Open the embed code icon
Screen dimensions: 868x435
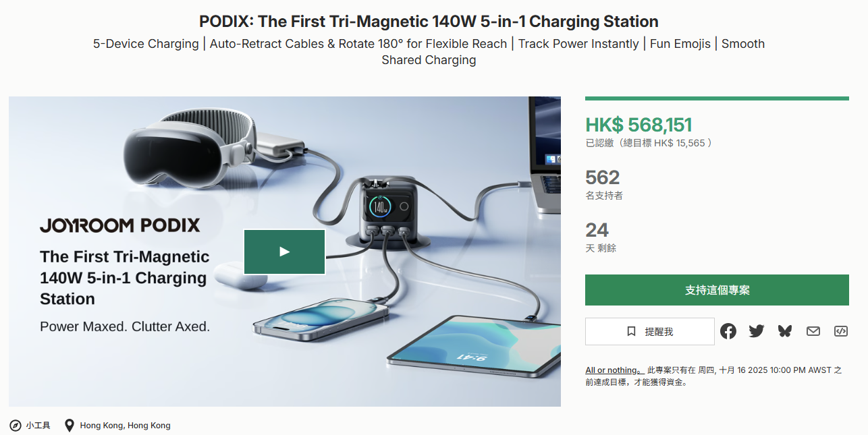841,331
